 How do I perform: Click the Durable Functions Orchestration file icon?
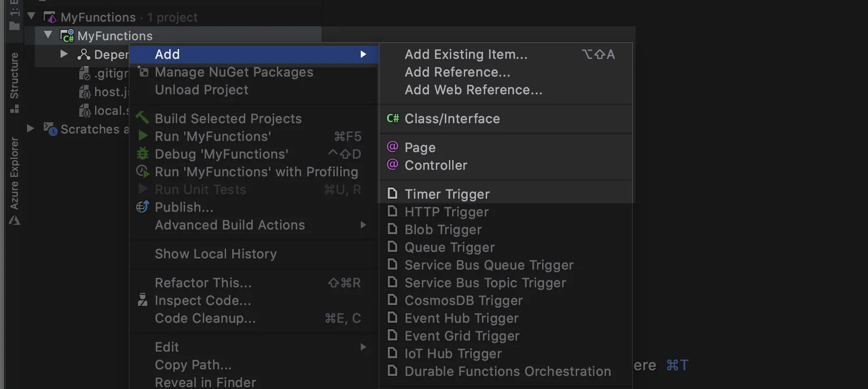392,371
